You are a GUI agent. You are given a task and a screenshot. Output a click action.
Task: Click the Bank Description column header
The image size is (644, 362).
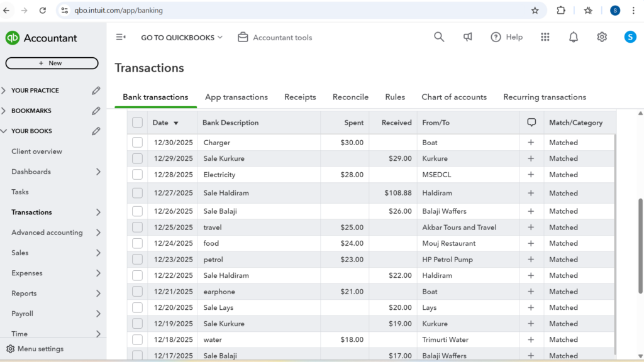coord(230,123)
